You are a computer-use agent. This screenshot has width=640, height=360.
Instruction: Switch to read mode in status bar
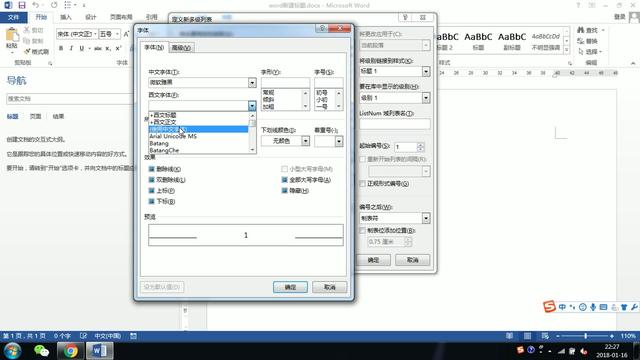[x=509, y=336]
